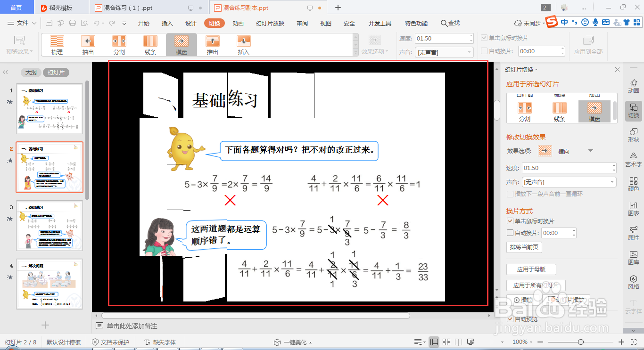Screen dimensions: 644x350
Task: Click the speed 01.50 field in side panel
Action: coord(569,168)
